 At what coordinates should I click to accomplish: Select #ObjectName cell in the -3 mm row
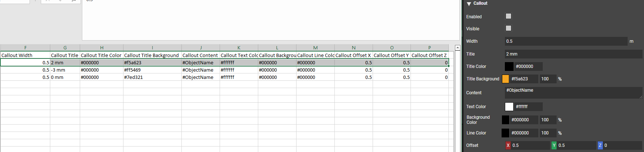click(201, 70)
